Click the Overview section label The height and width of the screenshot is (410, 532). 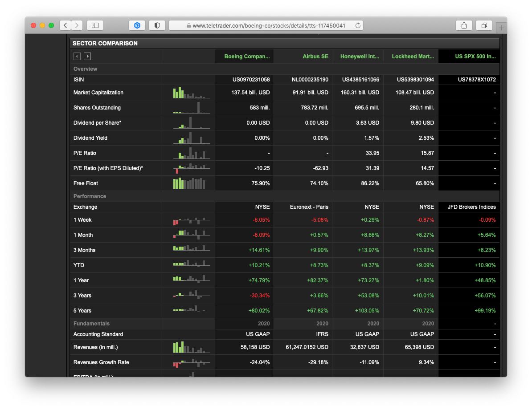point(85,69)
